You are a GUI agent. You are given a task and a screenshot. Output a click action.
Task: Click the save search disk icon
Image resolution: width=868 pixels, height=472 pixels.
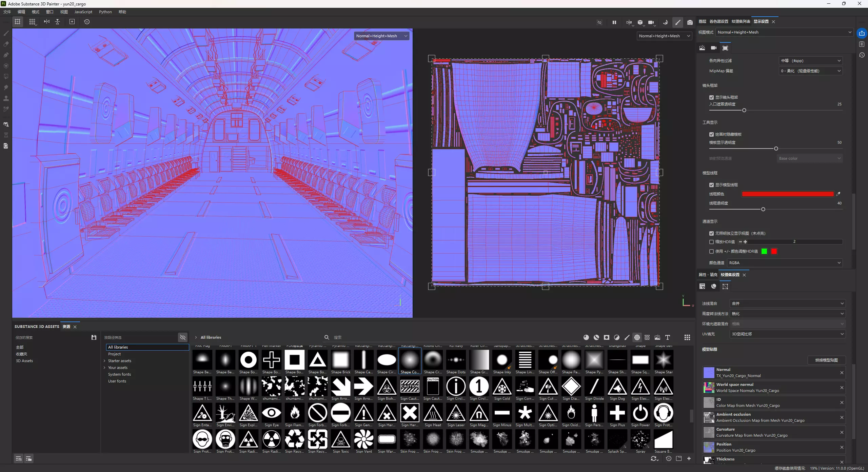pyautogui.click(x=94, y=337)
